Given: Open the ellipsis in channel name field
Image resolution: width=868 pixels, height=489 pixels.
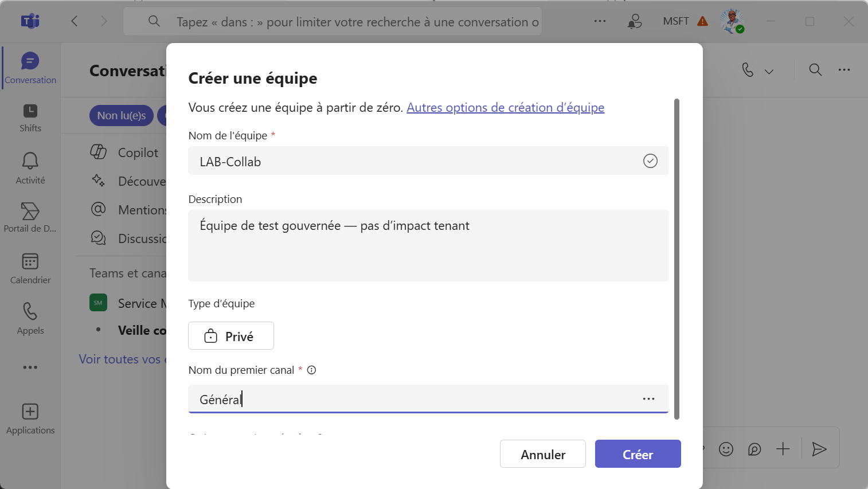Looking at the screenshot, I should [x=648, y=399].
